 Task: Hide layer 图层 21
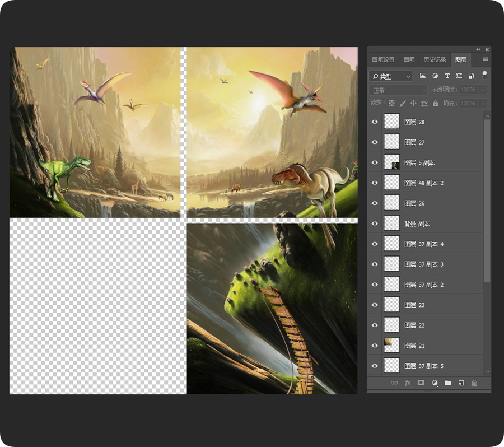pos(375,346)
